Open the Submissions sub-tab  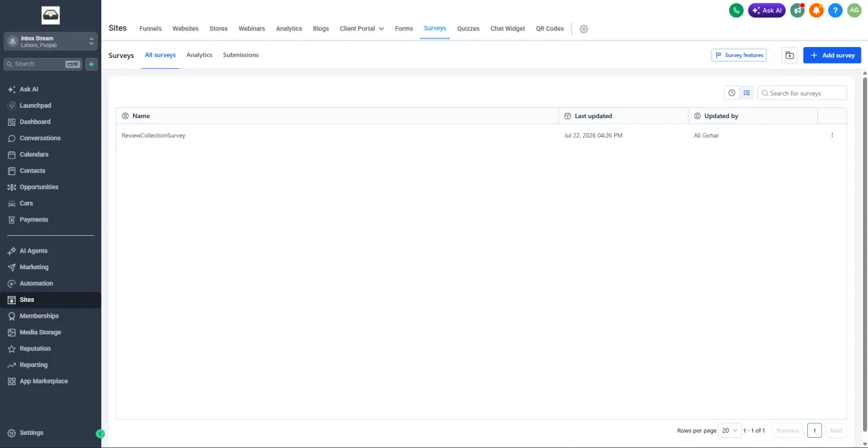click(241, 55)
